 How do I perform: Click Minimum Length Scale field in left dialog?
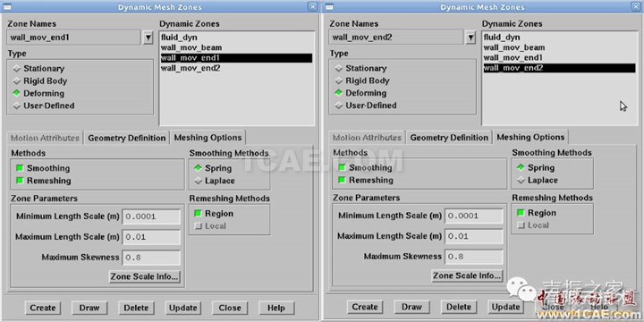click(x=151, y=216)
